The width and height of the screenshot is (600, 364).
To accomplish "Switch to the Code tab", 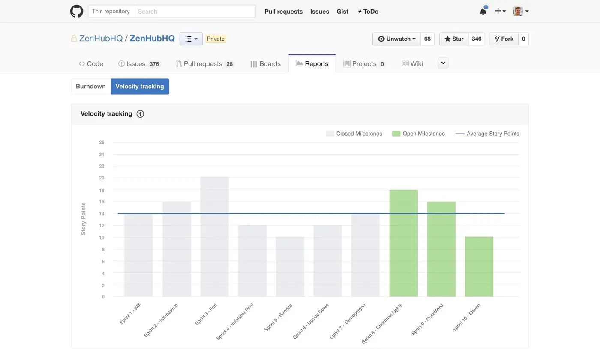I will [91, 63].
